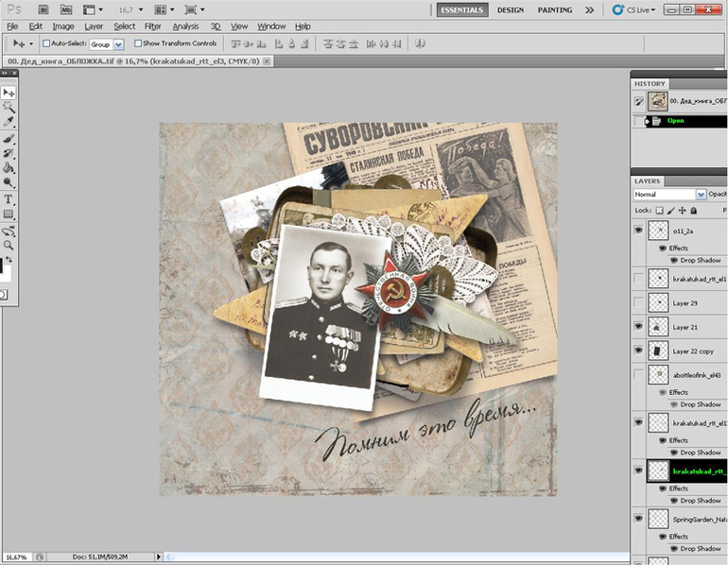Image resolution: width=728 pixels, height=566 pixels.
Task: Open the Filter menu
Action: pyautogui.click(x=152, y=26)
